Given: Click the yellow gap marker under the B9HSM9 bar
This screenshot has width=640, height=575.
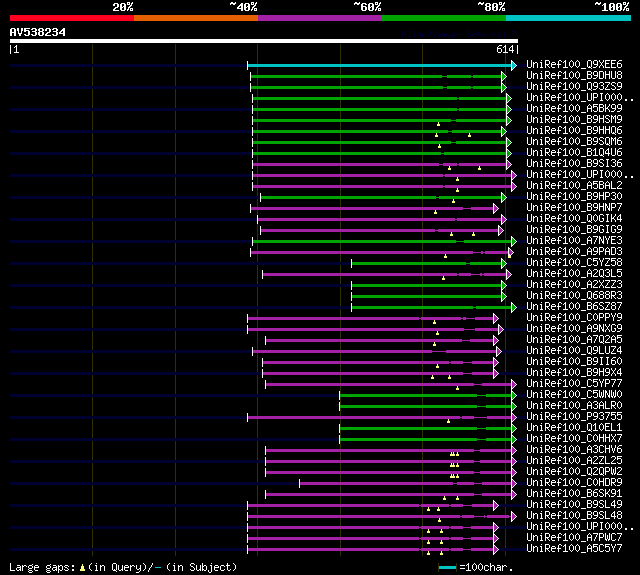Looking at the screenshot, I should pos(438,124).
